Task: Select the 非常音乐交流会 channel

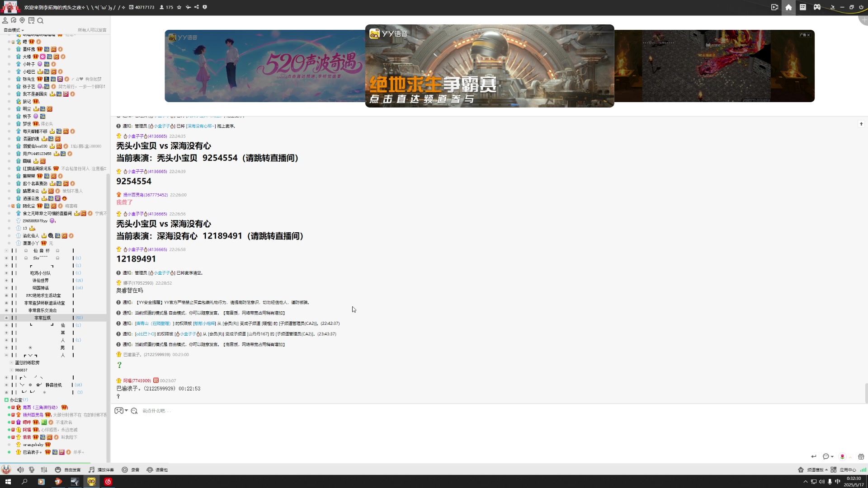Action: pyautogui.click(x=42, y=310)
